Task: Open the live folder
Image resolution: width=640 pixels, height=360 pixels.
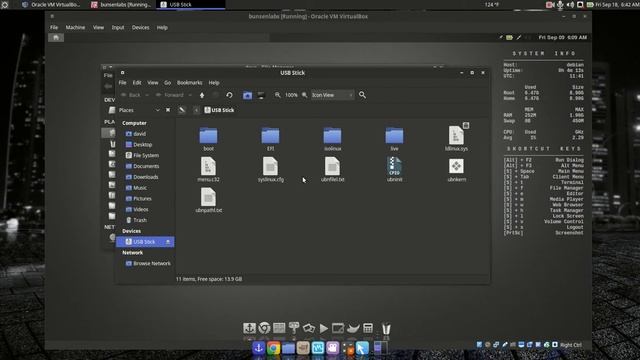Action: tap(394, 139)
